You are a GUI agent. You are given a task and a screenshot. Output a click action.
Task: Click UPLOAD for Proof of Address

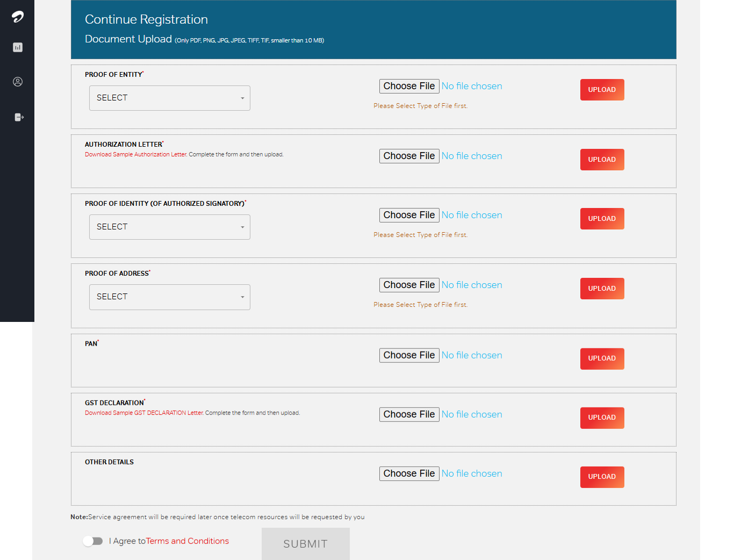[x=602, y=289]
